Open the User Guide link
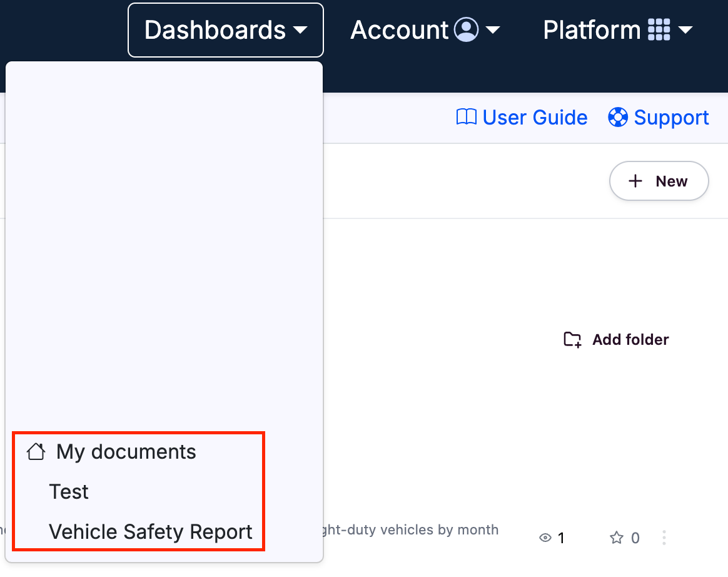This screenshot has width=728, height=577. 522,118
